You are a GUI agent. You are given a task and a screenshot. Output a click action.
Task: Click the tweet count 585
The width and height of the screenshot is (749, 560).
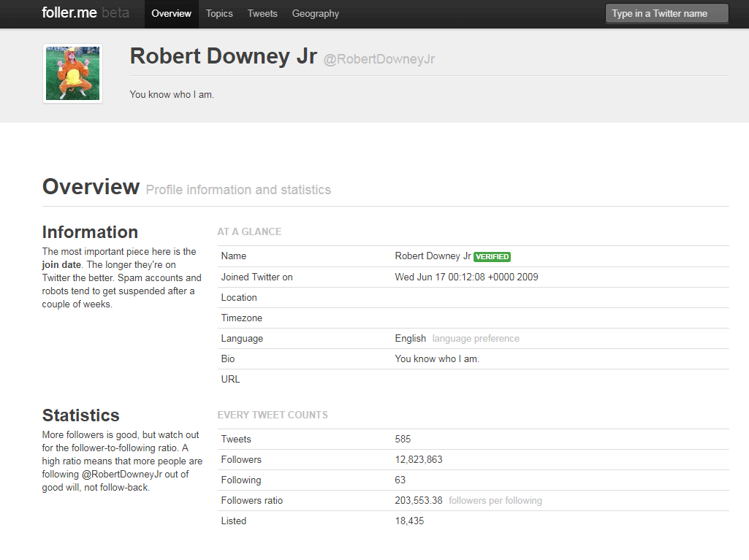pos(403,440)
